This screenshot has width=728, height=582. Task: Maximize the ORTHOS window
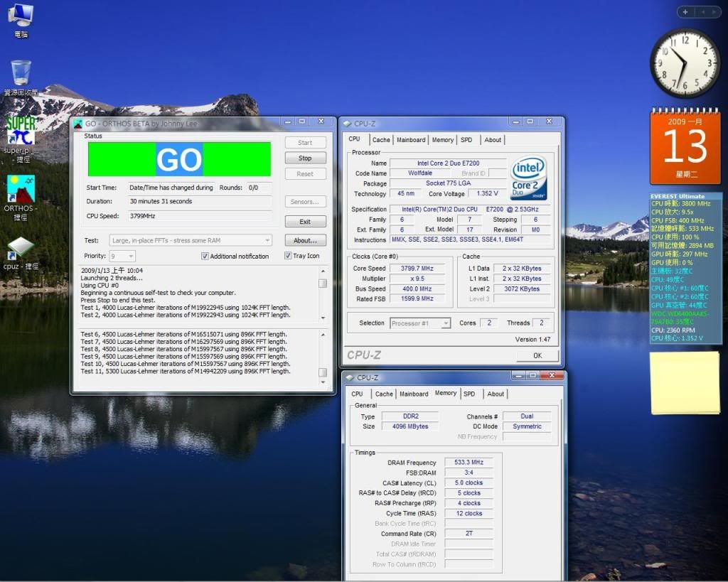coord(302,122)
